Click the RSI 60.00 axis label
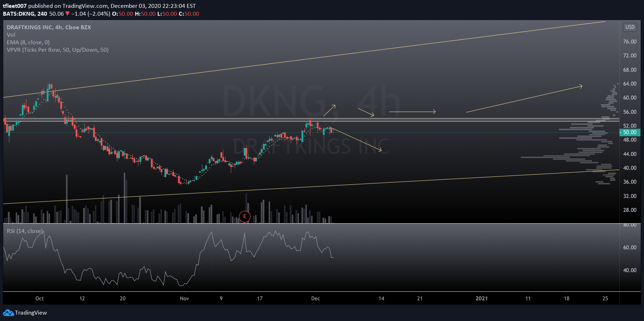The width and height of the screenshot is (644, 321). pyautogui.click(x=630, y=248)
